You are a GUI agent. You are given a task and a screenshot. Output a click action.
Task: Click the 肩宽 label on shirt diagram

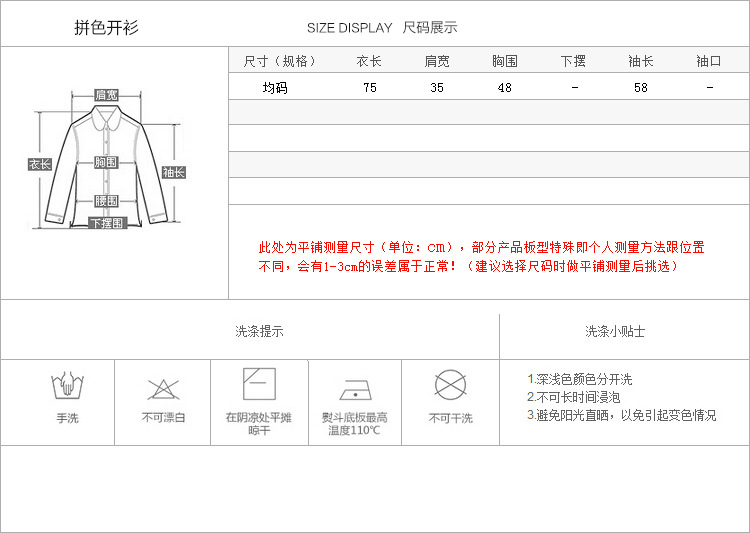coord(106,95)
